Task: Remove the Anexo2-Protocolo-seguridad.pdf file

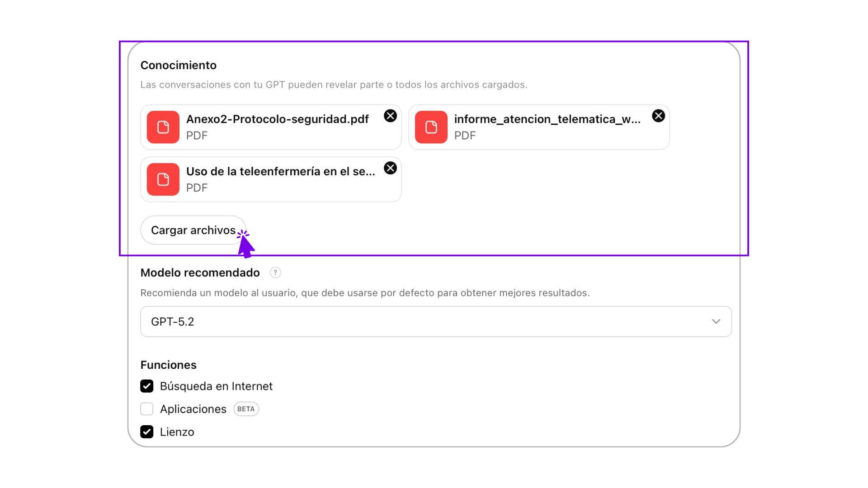Action: (x=390, y=116)
